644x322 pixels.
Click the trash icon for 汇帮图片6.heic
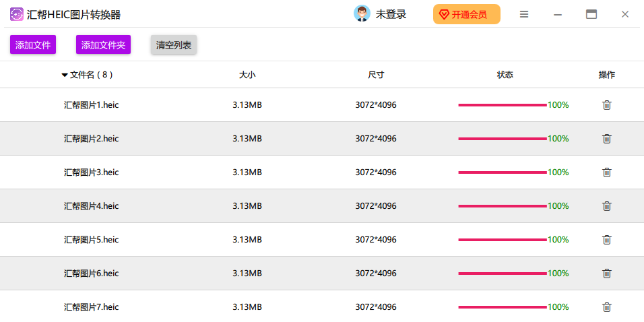point(606,273)
